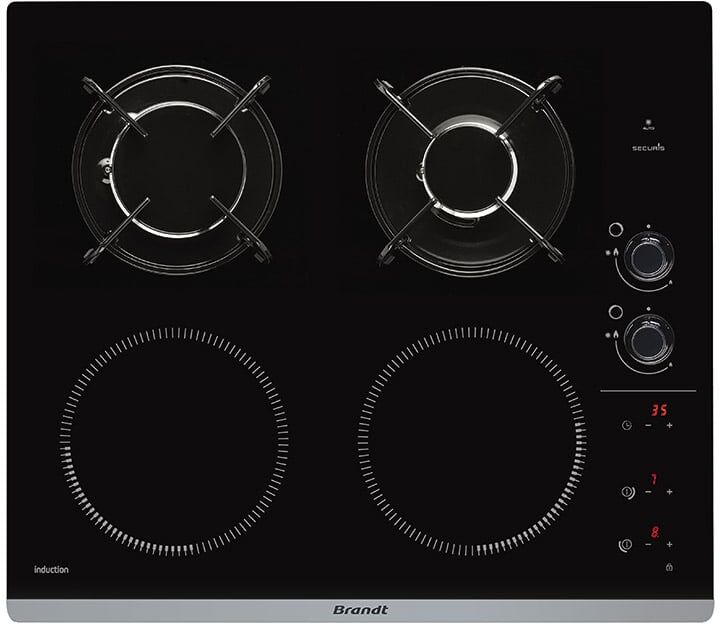Tap the timer clock icon

[626, 425]
